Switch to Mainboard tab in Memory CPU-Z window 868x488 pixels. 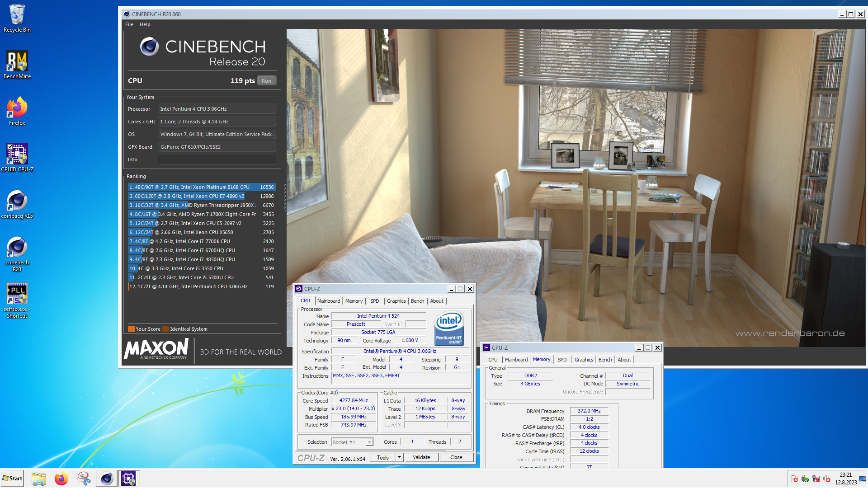coord(516,360)
